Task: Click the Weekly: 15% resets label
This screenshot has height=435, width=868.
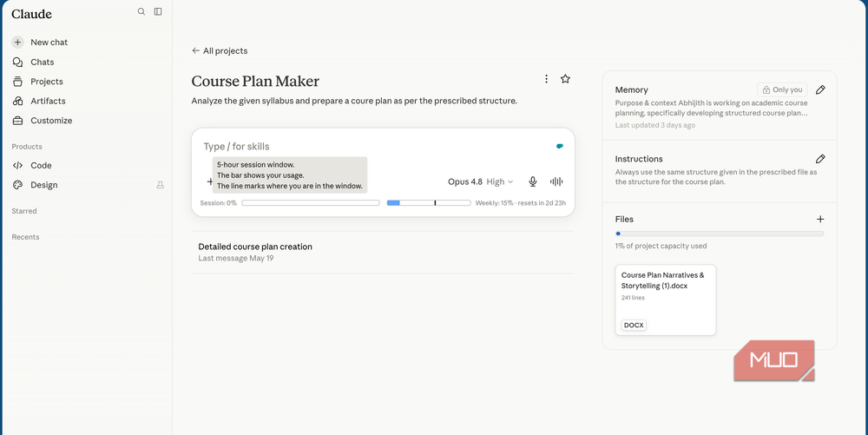Action: click(520, 203)
